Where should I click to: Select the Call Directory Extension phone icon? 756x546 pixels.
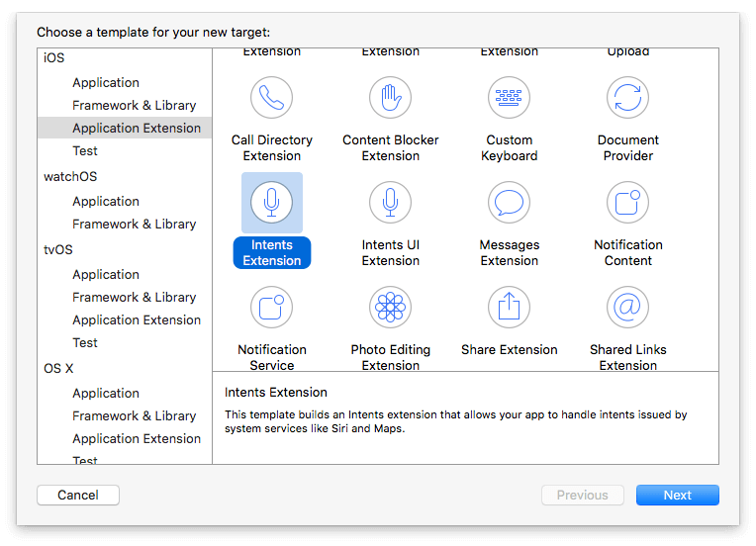click(x=272, y=98)
